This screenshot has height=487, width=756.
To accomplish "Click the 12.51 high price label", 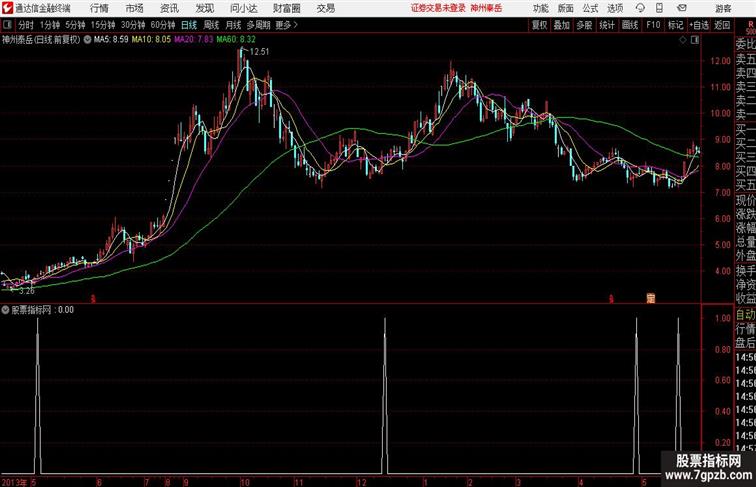I will tap(259, 52).
